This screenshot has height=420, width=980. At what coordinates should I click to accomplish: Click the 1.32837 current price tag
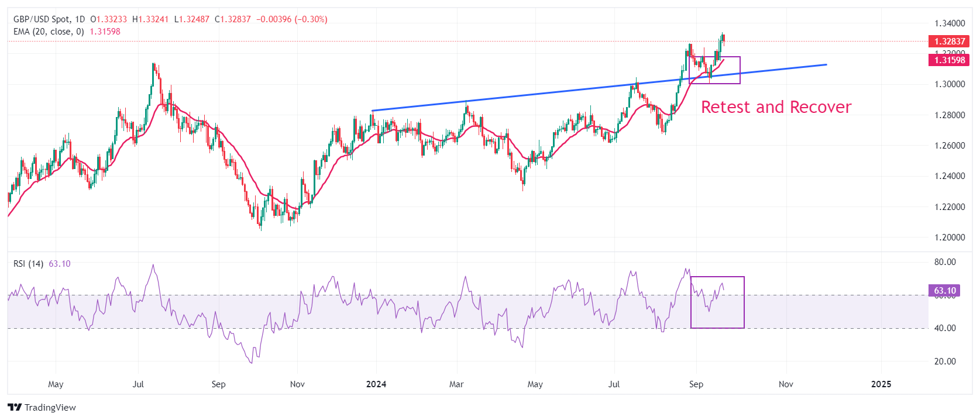pos(948,41)
